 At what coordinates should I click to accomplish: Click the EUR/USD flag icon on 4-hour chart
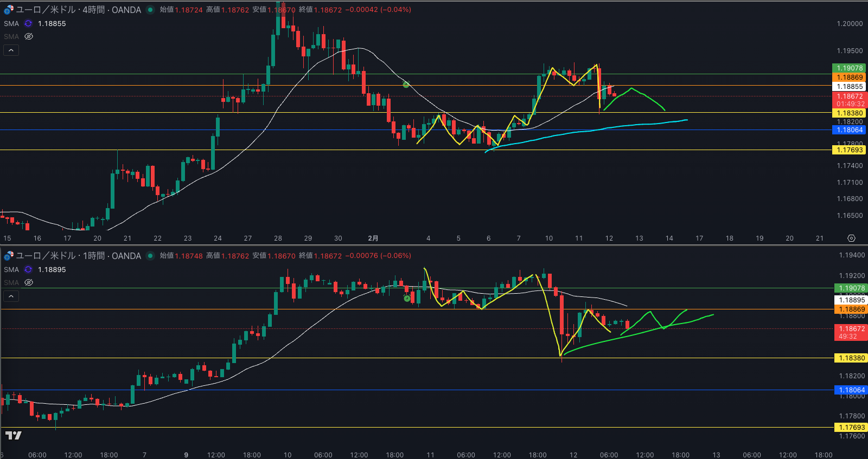coord(9,10)
